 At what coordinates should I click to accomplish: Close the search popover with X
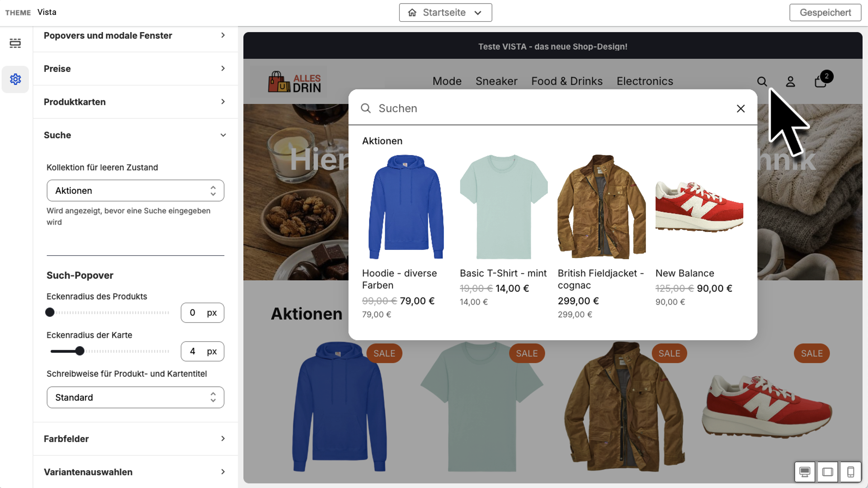(741, 109)
